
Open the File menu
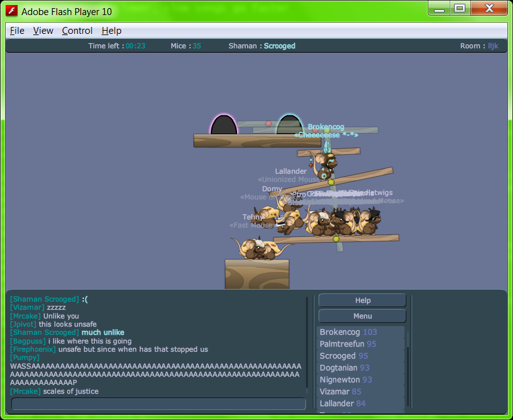[x=17, y=31]
